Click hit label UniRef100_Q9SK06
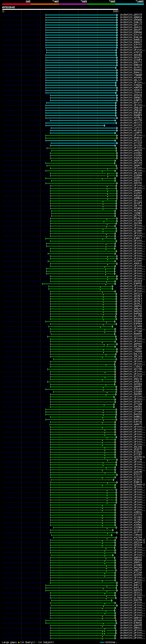 click(x=131, y=95)
